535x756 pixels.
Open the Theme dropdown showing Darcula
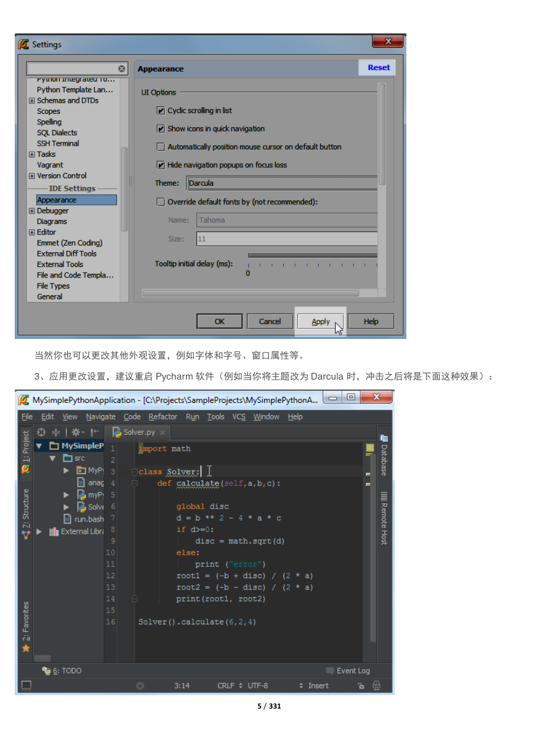(x=283, y=183)
